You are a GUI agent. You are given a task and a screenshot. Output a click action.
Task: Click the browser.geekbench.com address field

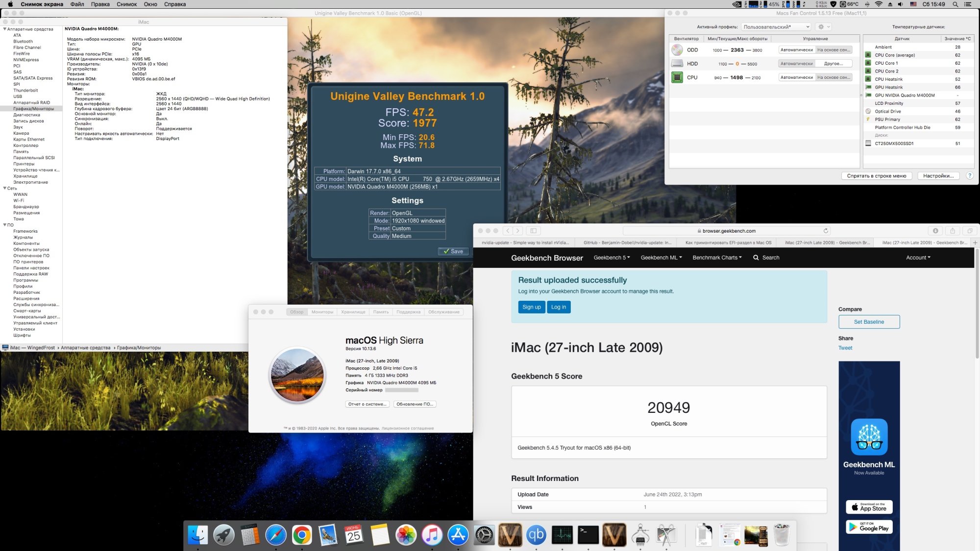pyautogui.click(x=728, y=231)
